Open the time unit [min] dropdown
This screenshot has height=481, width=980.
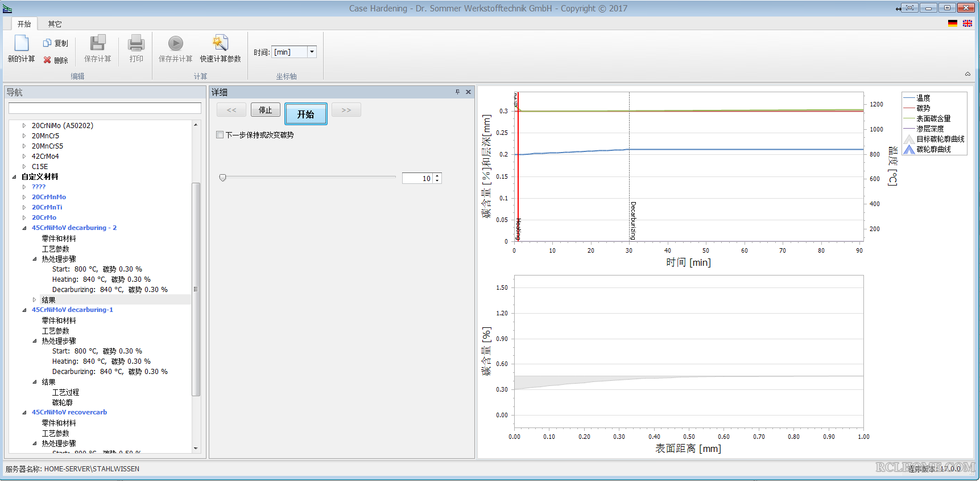[312, 52]
